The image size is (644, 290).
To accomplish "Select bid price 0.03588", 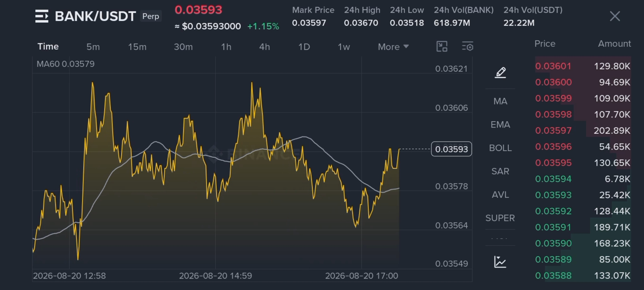I will pos(553,276).
